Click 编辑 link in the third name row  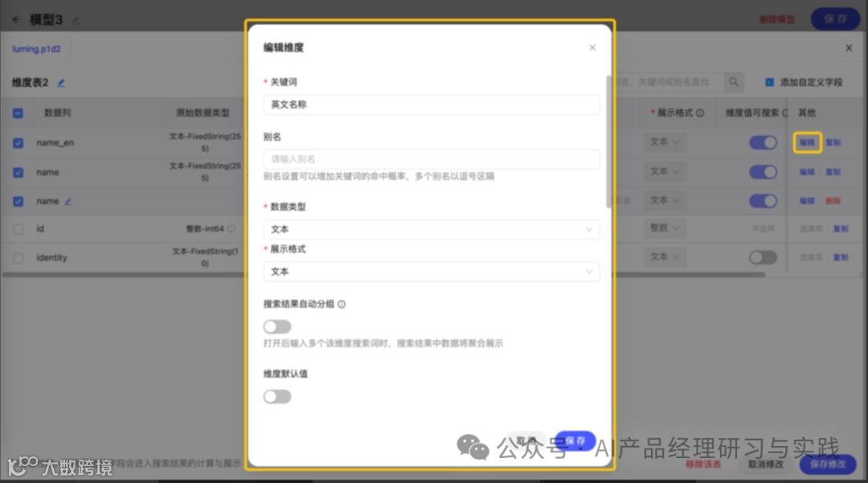pos(807,201)
